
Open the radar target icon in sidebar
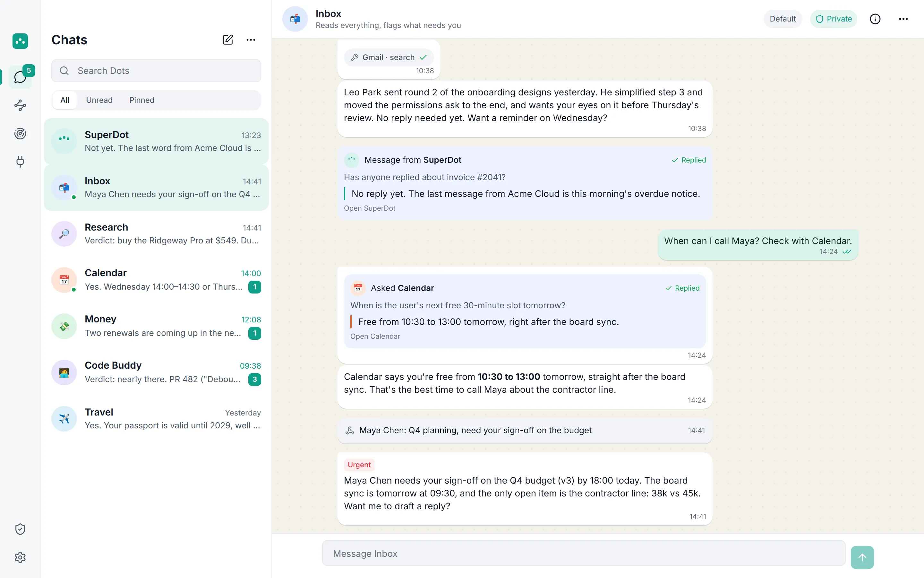pyautogui.click(x=20, y=134)
